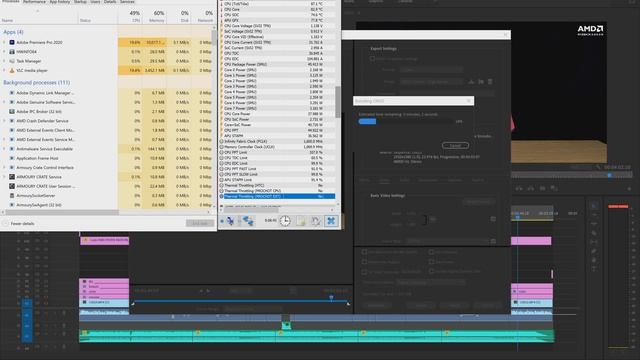The height and width of the screenshot is (360, 640).
Task: Expand Adobe Premiere Pro 2020 process row
Action: tap(4, 42)
